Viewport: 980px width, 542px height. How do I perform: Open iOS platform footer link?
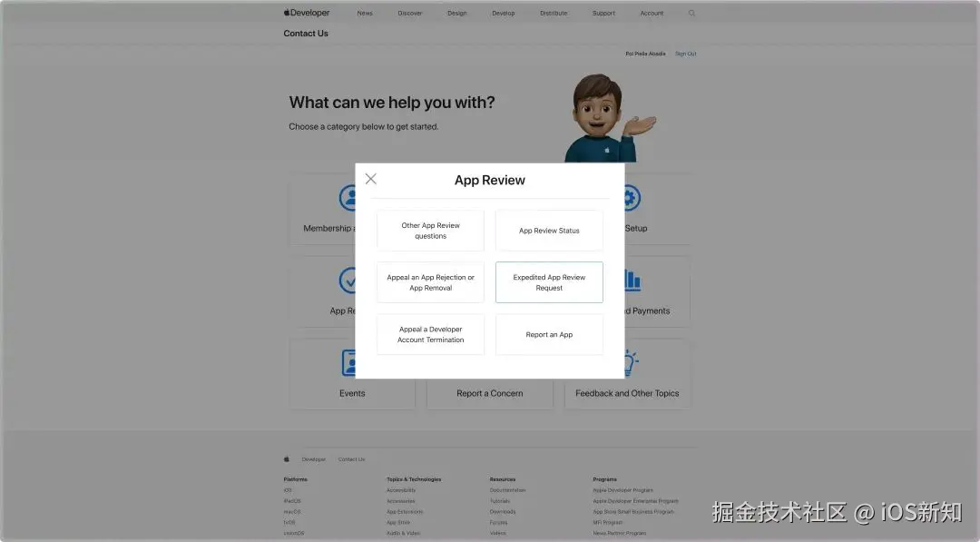click(x=288, y=490)
